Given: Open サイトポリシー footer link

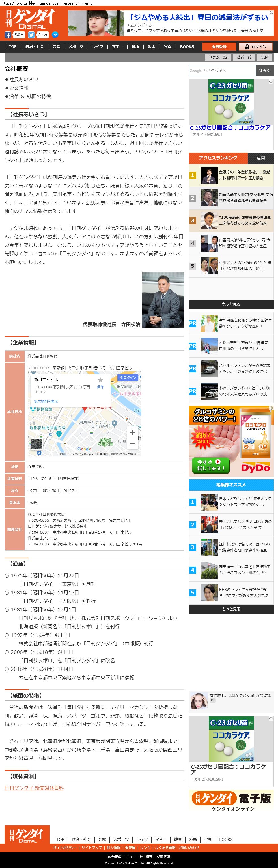Looking at the screenshot, I should point(64,848).
